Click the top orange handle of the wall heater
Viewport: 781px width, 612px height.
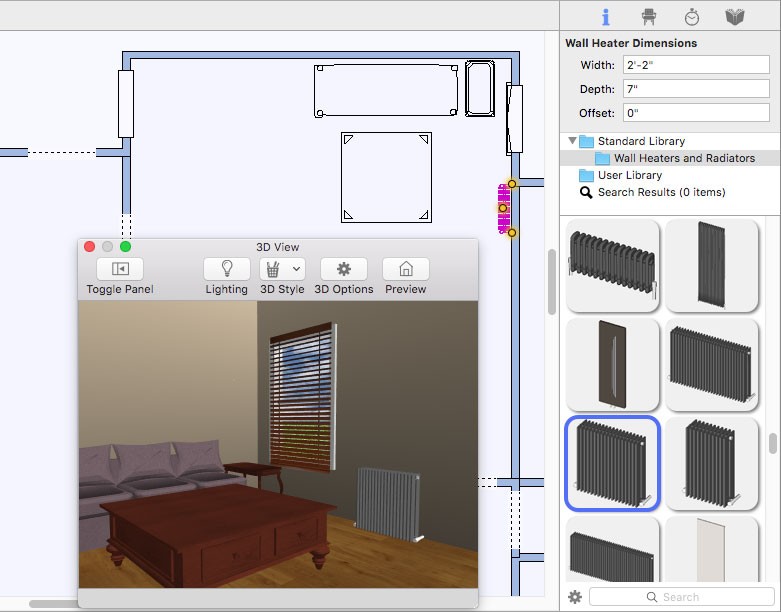(x=512, y=184)
